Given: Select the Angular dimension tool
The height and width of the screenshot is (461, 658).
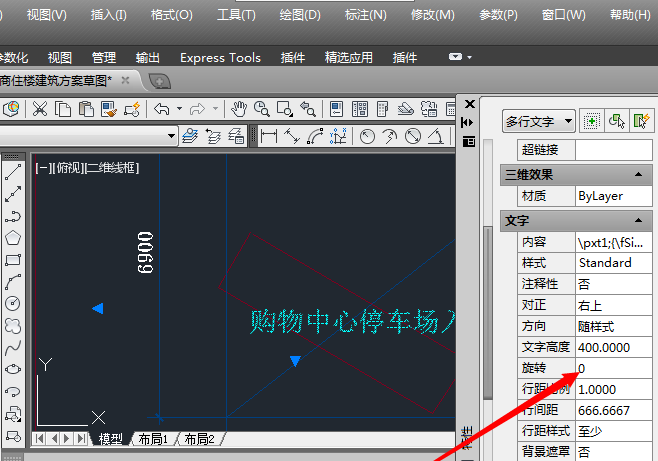Looking at the screenshot, I should pos(436,136).
